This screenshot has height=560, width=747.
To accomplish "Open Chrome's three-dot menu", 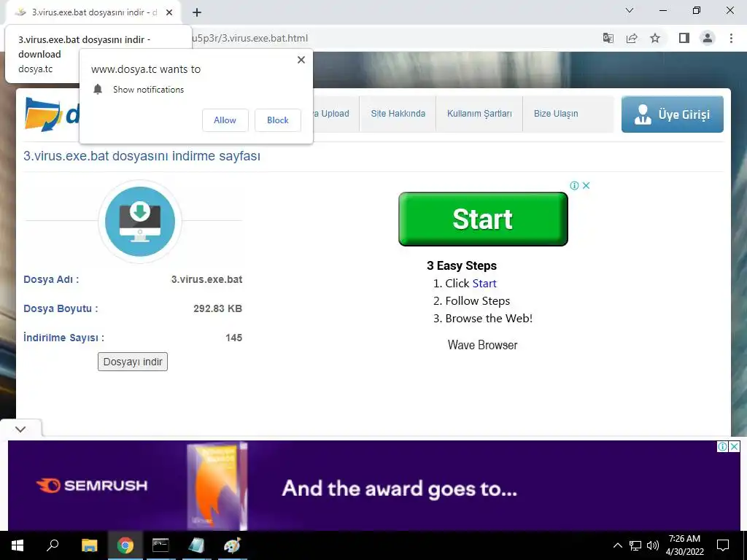I will point(731,38).
